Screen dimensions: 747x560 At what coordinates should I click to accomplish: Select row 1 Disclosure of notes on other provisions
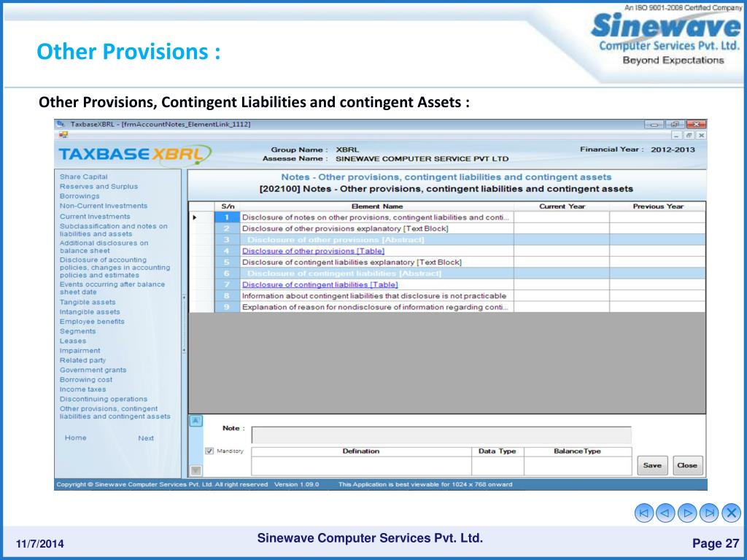coord(376,217)
